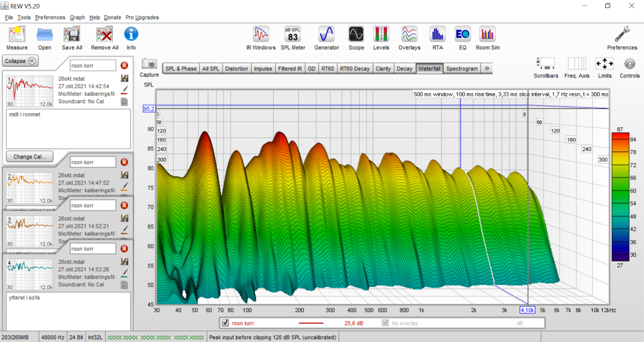Screen dimensions: 644x342
Task: Toggle the roon korr trace checkbox
Action: (x=225, y=323)
